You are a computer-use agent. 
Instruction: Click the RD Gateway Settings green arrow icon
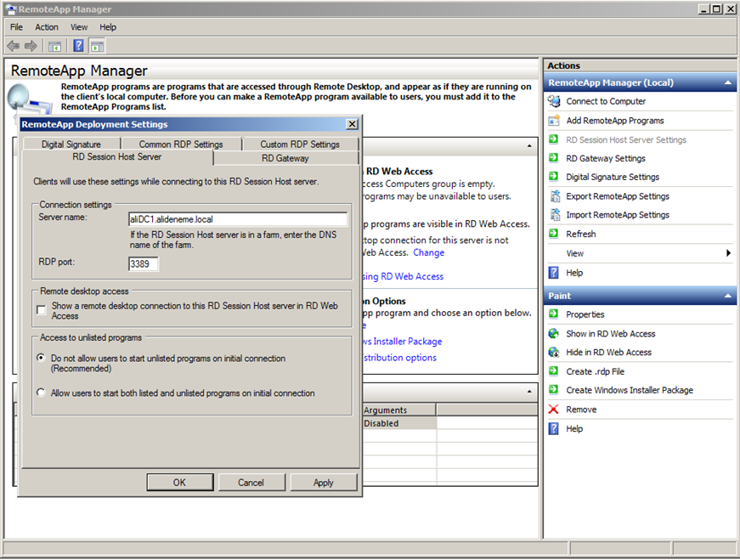click(x=554, y=158)
